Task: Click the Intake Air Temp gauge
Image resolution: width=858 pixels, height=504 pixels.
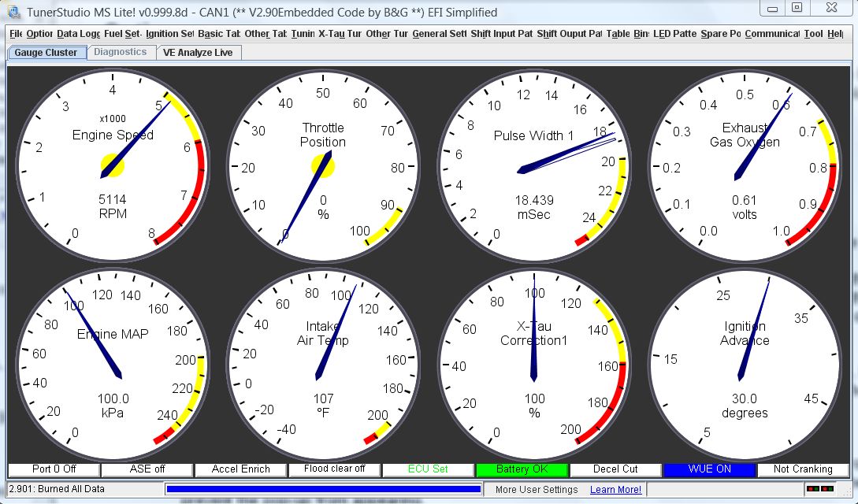Action: point(323,362)
